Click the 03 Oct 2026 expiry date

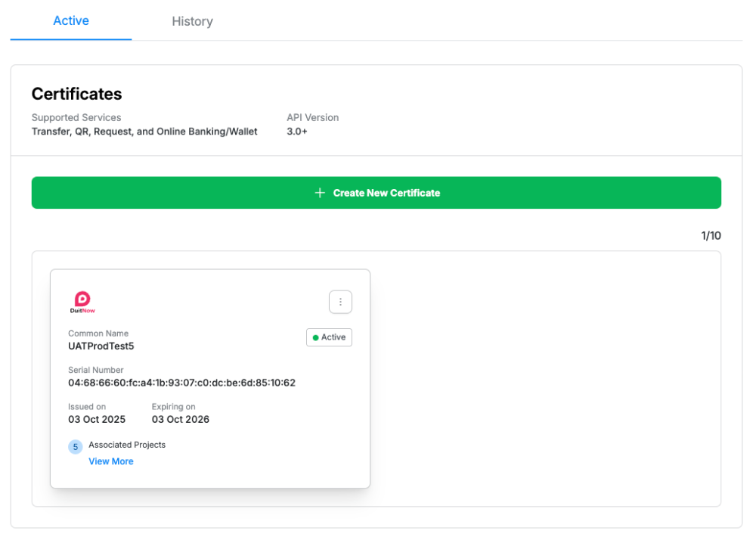181,419
